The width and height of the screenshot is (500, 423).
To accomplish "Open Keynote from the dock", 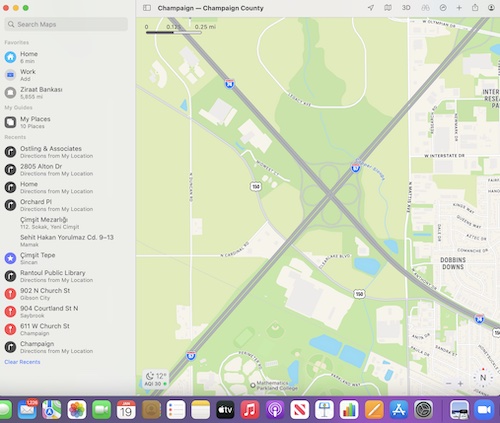I will pyautogui.click(x=324, y=410).
